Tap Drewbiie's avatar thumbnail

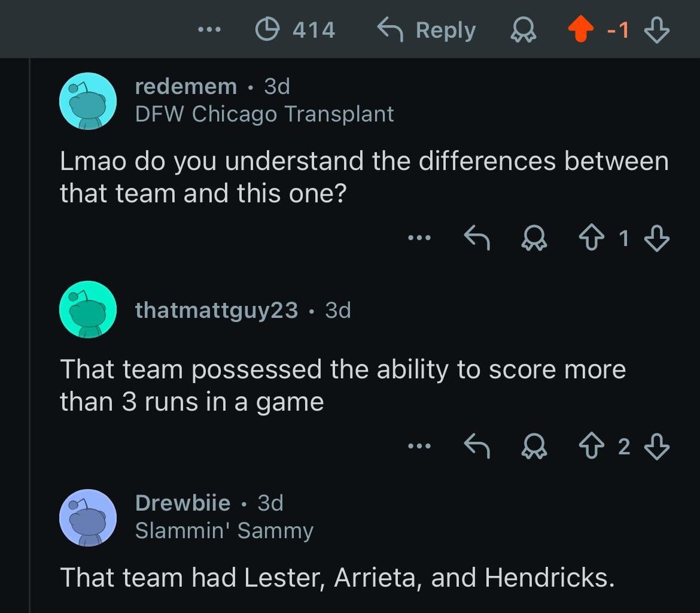pyautogui.click(x=88, y=517)
